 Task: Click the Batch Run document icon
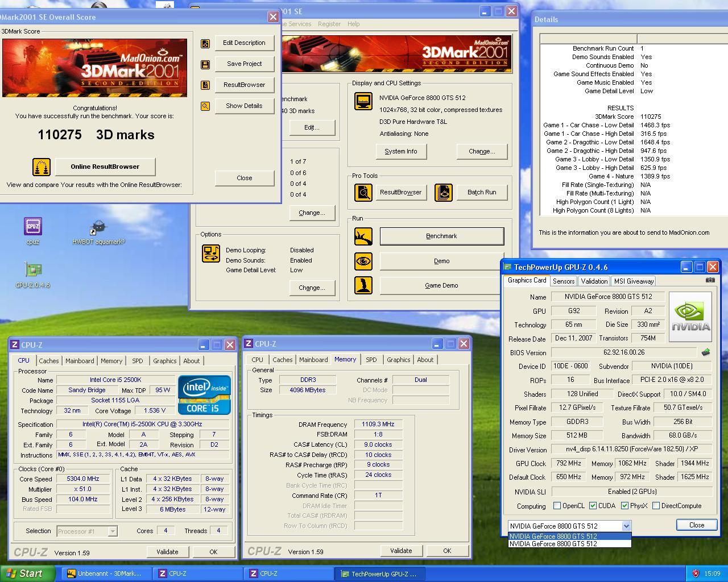coord(444,193)
